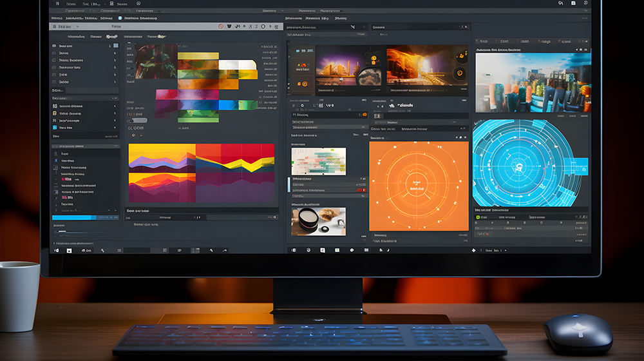Image resolution: width=644 pixels, height=361 pixels.
Task: Click the blue square icon in left sidebar list
Action: 53,128
